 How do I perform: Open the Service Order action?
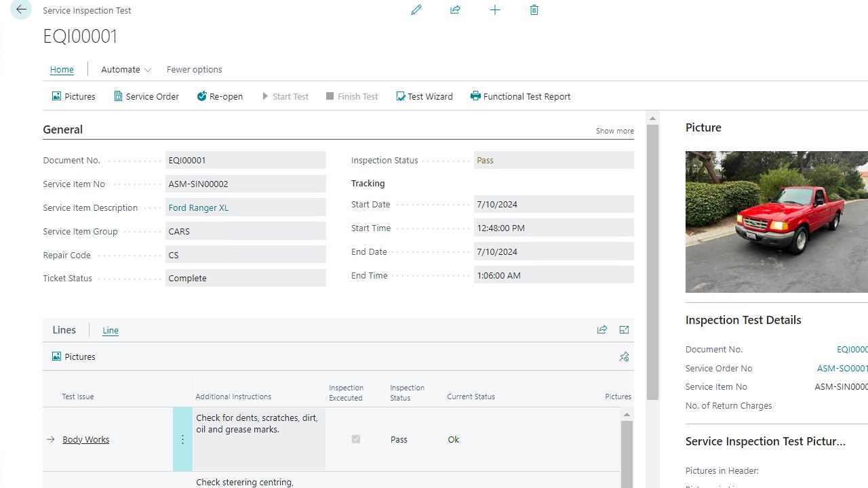[x=146, y=96]
